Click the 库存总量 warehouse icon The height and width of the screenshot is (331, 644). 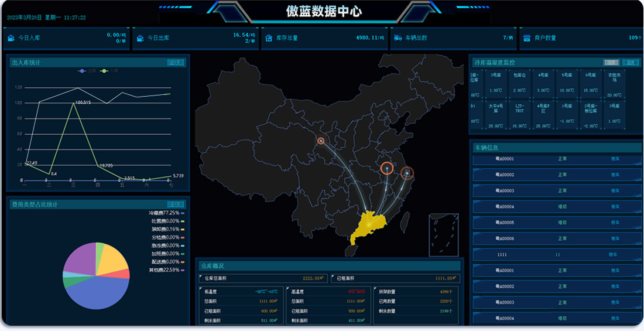click(x=269, y=38)
